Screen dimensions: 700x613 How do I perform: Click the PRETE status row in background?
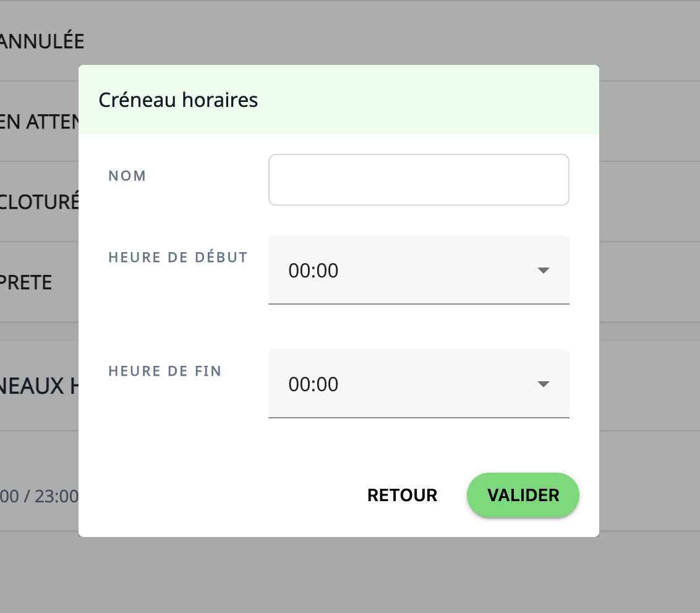point(26,282)
